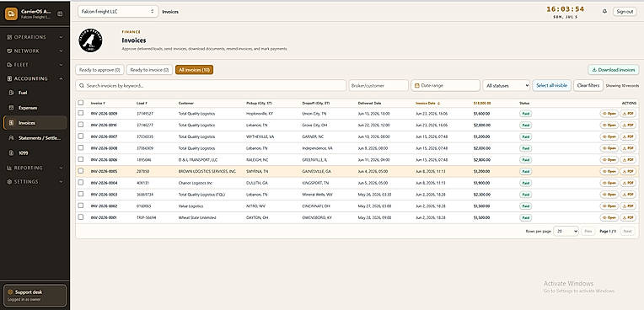This screenshot has width=644, height=310.
Task: Open invoice INV-2026-0010 with eye button
Action: tap(609, 125)
